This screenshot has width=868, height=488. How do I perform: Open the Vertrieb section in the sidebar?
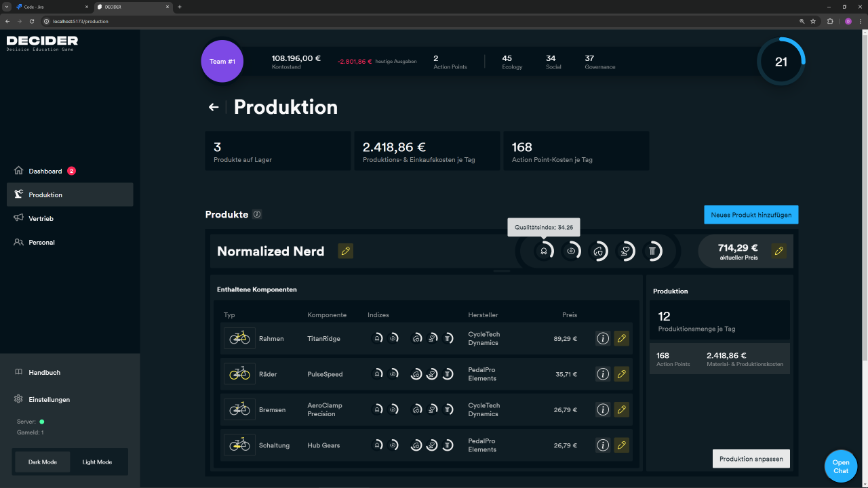coord(41,218)
